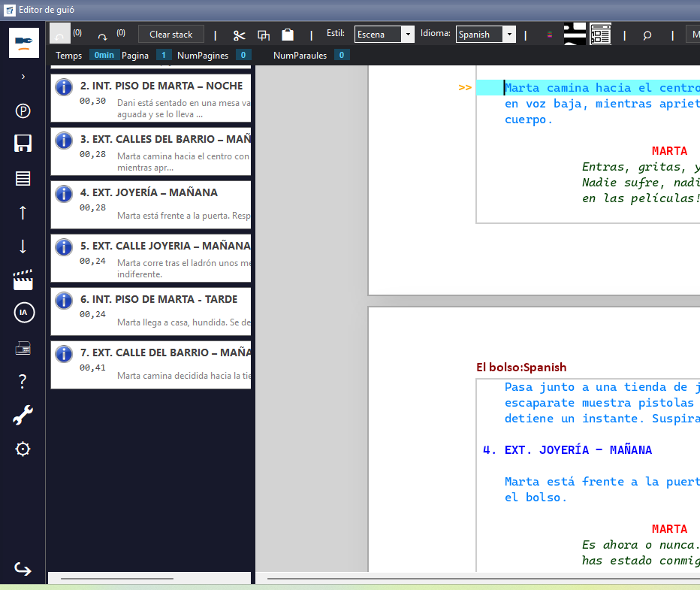This screenshot has width=700, height=590.
Task: Open tools with the wrench icon
Action: [x=23, y=415]
